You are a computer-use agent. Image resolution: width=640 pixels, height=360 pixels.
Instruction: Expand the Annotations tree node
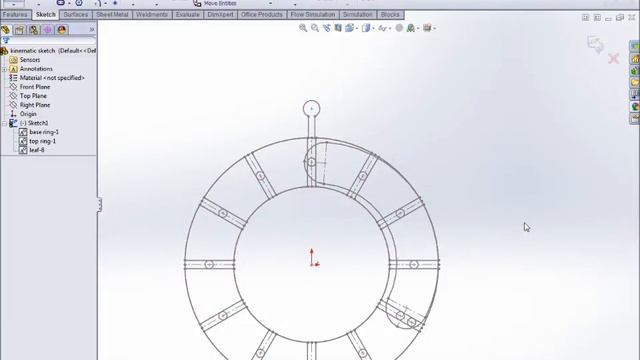click(x=4, y=69)
